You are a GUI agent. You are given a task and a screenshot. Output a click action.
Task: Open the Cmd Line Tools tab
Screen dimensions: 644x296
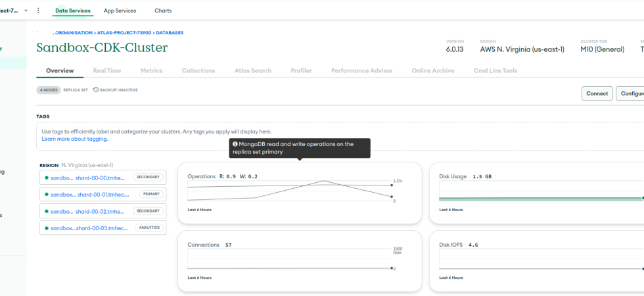pyautogui.click(x=495, y=71)
